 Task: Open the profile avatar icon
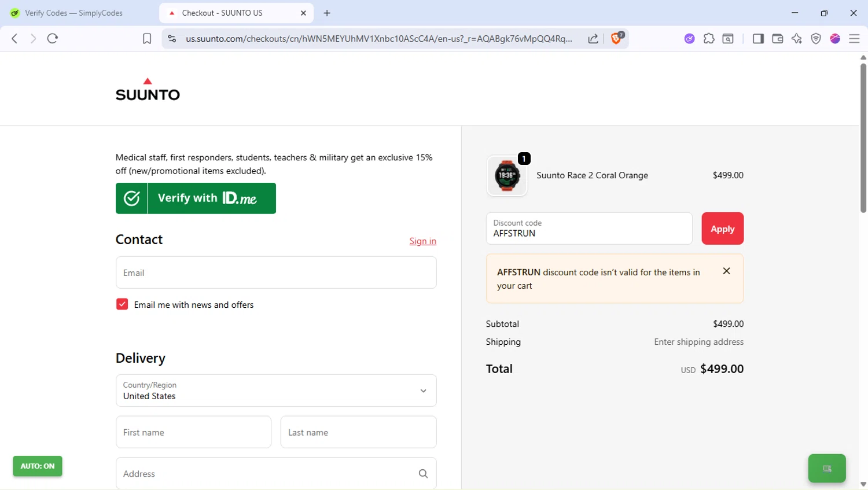pos(835,39)
